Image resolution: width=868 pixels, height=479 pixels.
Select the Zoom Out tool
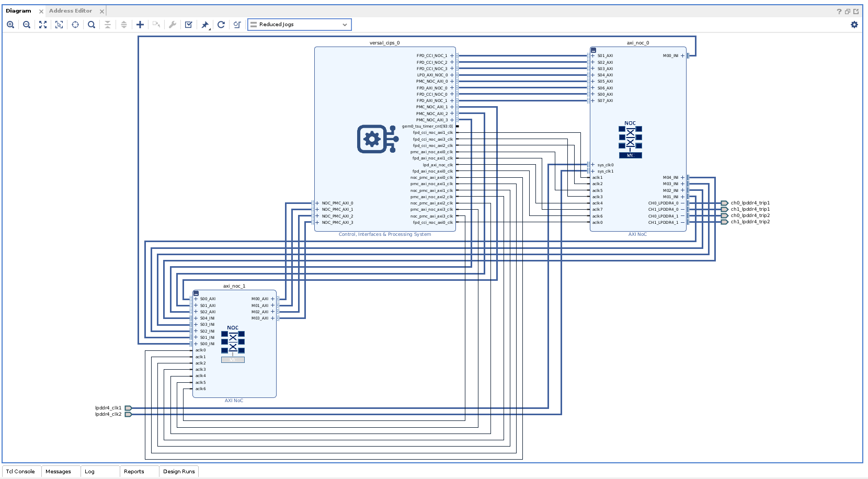click(27, 25)
